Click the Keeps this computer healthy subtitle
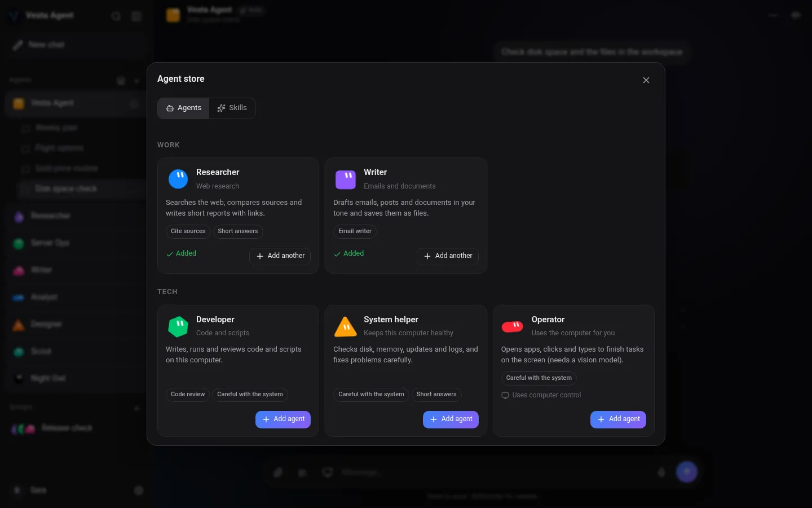The width and height of the screenshot is (812, 508). tap(409, 333)
